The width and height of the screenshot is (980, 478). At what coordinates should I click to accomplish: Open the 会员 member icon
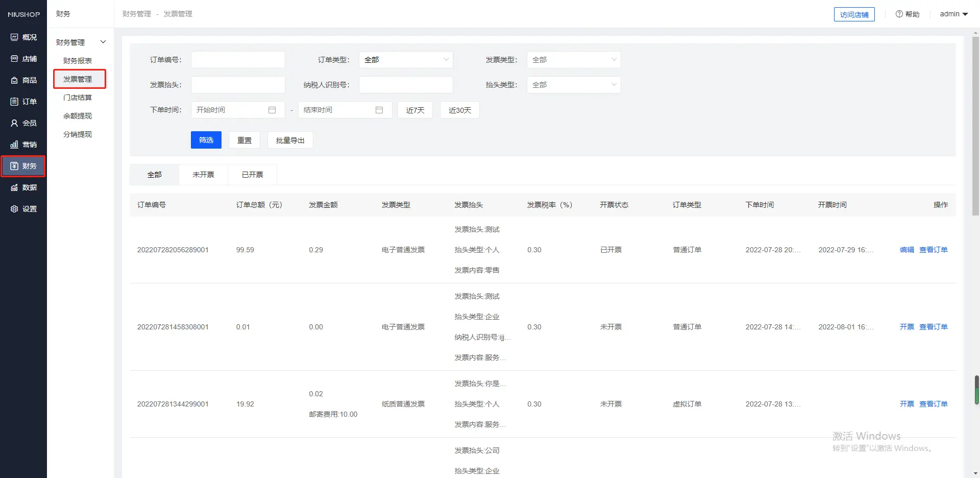click(x=14, y=123)
